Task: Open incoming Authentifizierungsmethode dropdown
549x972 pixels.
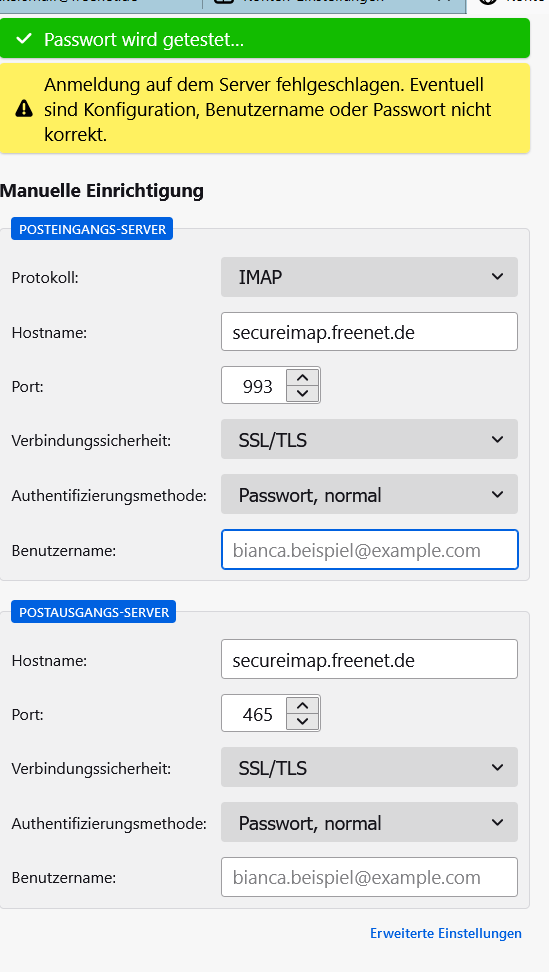Action: pos(369,495)
